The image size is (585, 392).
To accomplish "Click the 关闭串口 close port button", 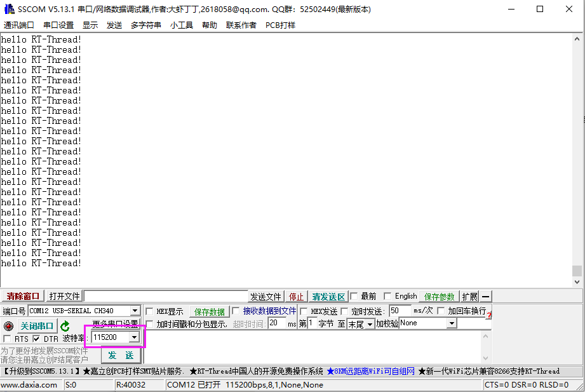I will pyautogui.click(x=37, y=326).
